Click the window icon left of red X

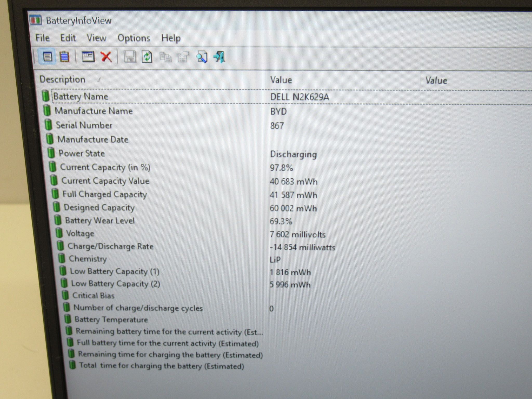[88, 56]
